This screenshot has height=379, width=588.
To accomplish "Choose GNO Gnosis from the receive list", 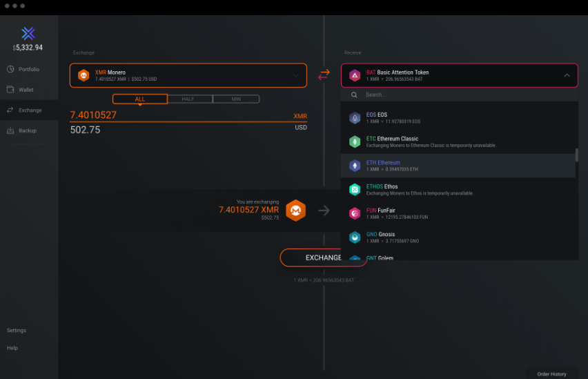I will pyautogui.click(x=458, y=237).
